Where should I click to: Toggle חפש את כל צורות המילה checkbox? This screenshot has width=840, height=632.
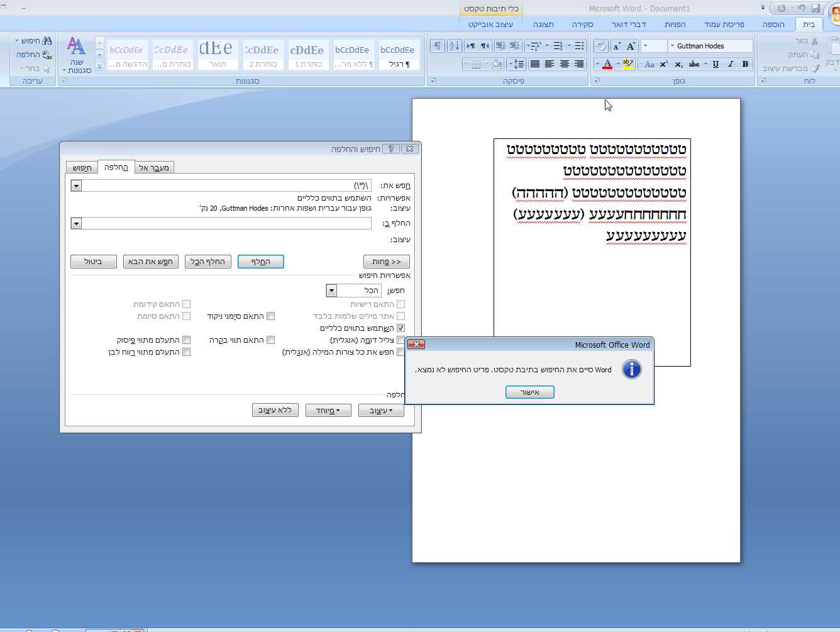click(401, 352)
